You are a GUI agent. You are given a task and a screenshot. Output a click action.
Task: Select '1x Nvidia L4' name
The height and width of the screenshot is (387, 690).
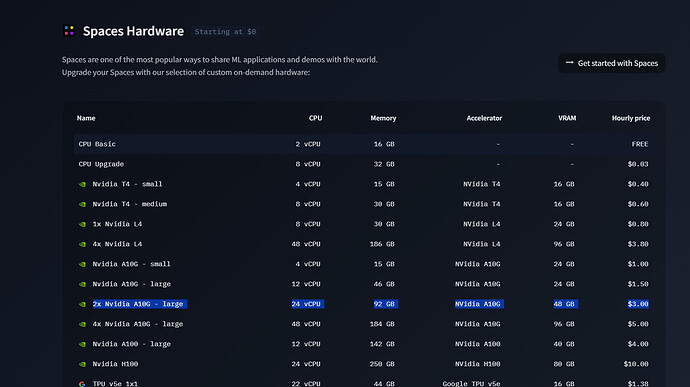coord(117,224)
